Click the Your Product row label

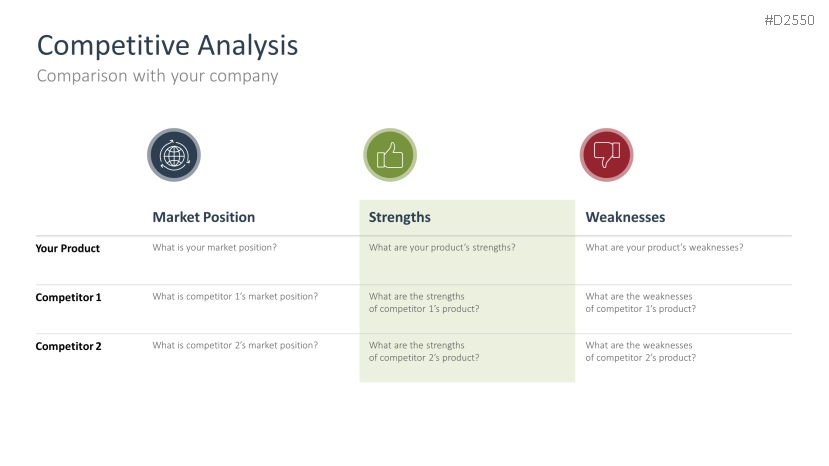pyautogui.click(x=68, y=248)
